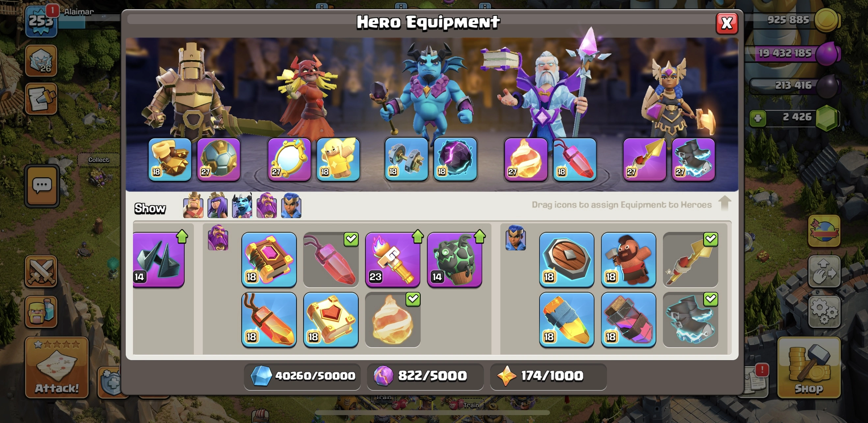Screen dimensions: 868x423
Task: Select the Giant Gauntlet level 27 equipment
Action: [x=170, y=159]
